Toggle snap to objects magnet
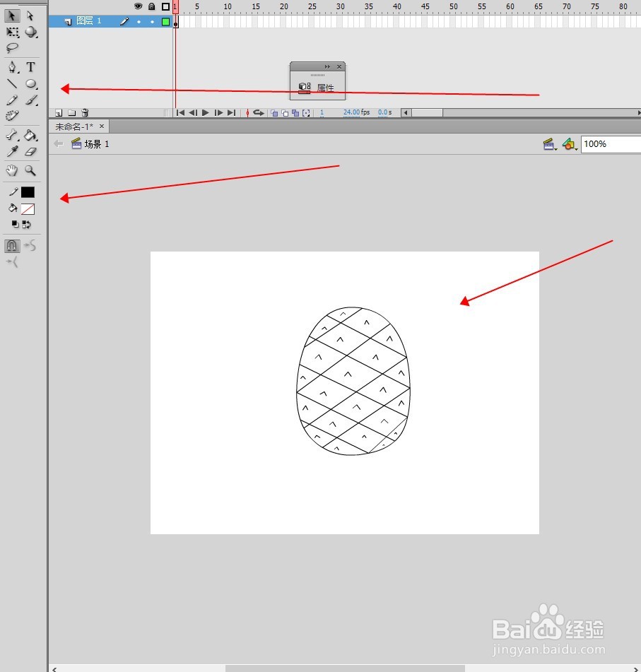Screen dimensions: 641x672 [11, 245]
